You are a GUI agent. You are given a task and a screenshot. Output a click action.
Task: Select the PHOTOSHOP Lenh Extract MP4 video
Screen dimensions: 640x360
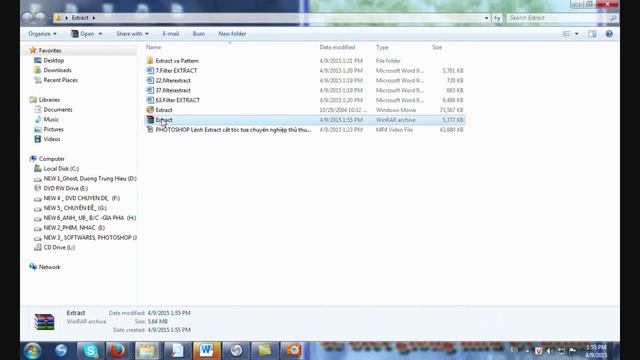pyautogui.click(x=233, y=130)
